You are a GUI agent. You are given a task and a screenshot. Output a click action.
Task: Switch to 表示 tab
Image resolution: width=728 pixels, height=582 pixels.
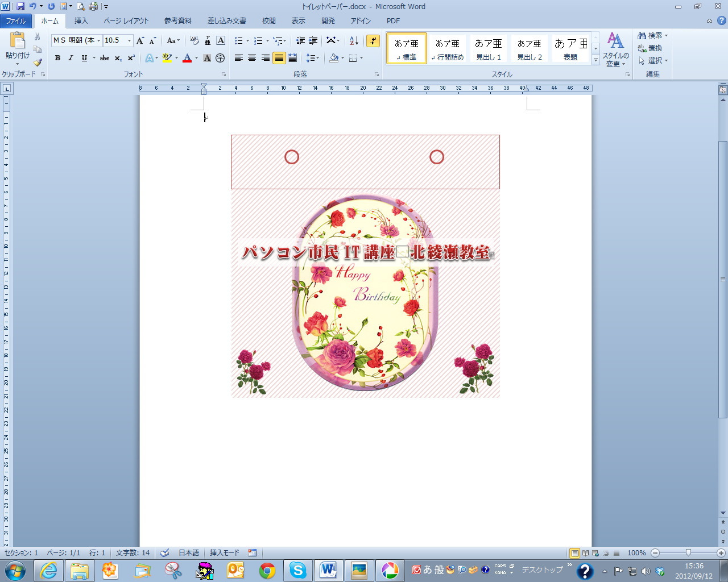(299, 21)
